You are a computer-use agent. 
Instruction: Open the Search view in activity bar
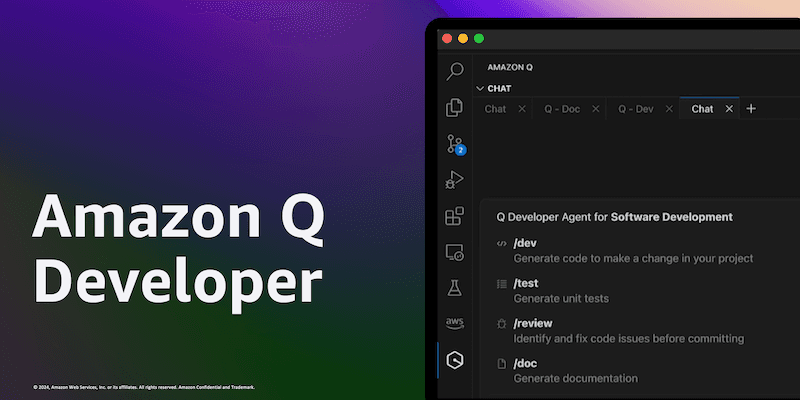[x=455, y=71]
